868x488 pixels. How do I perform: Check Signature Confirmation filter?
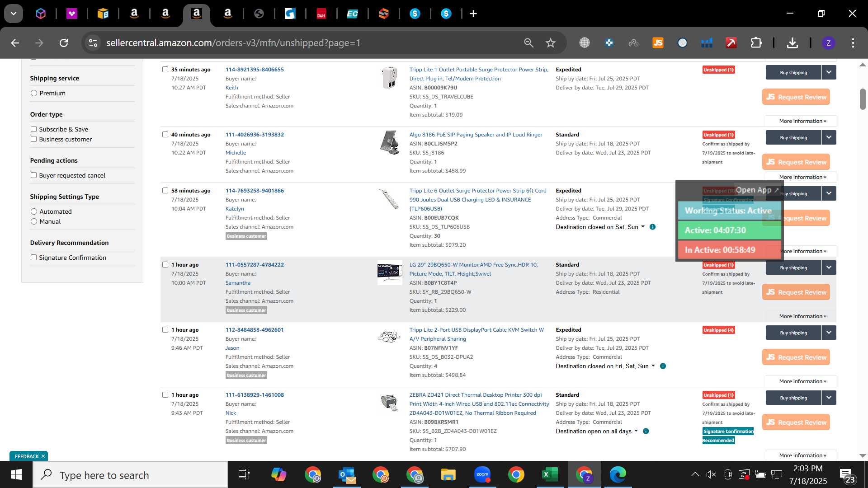pyautogui.click(x=33, y=258)
